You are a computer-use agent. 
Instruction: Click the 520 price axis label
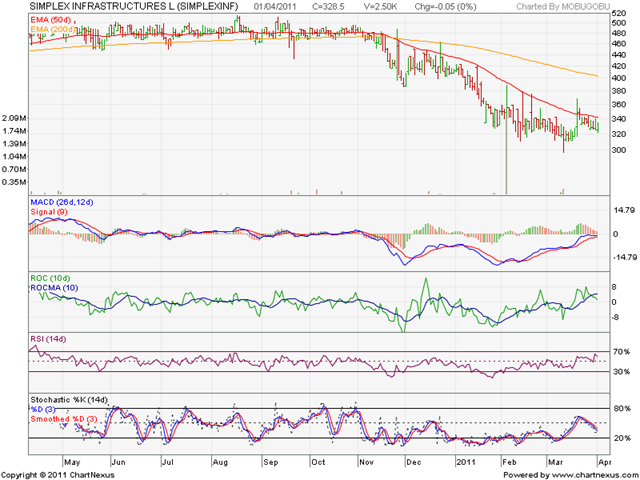619,13
